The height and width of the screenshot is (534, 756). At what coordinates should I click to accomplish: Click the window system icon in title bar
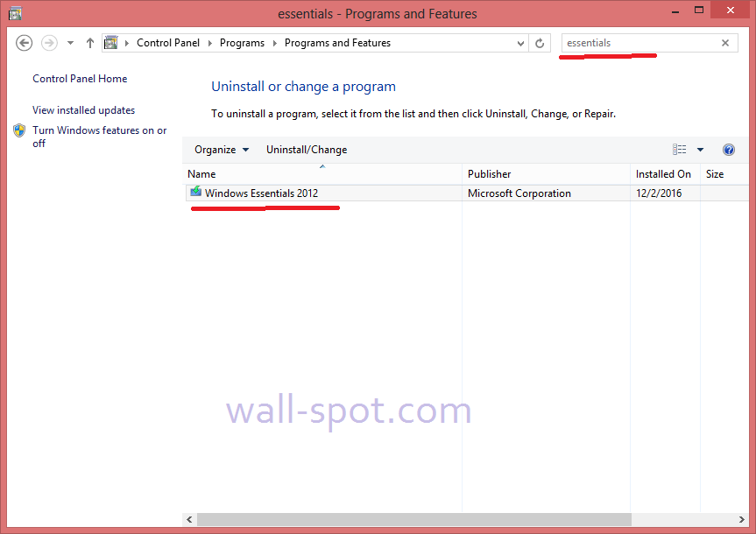(15, 13)
